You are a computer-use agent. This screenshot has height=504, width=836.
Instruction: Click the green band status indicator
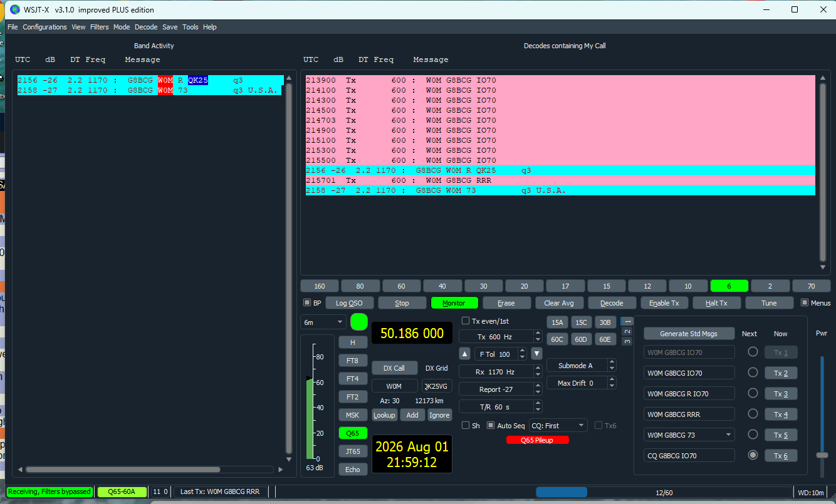[359, 322]
